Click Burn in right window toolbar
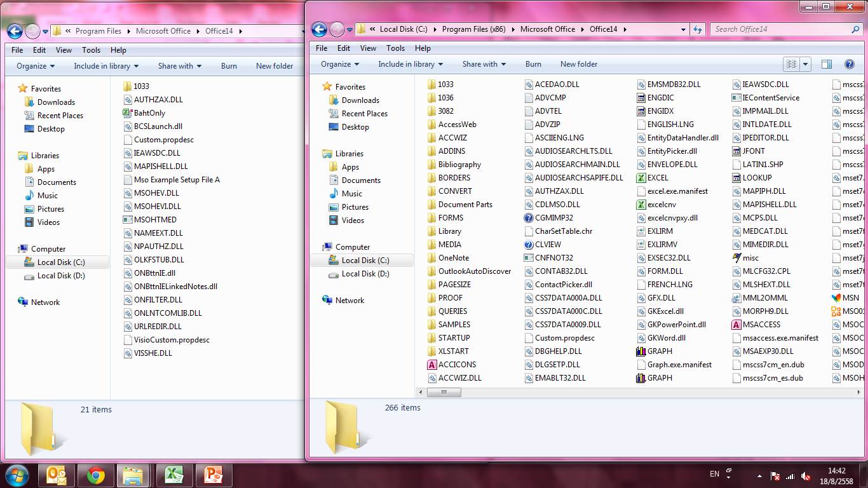The image size is (868, 488). pos(533,64)
